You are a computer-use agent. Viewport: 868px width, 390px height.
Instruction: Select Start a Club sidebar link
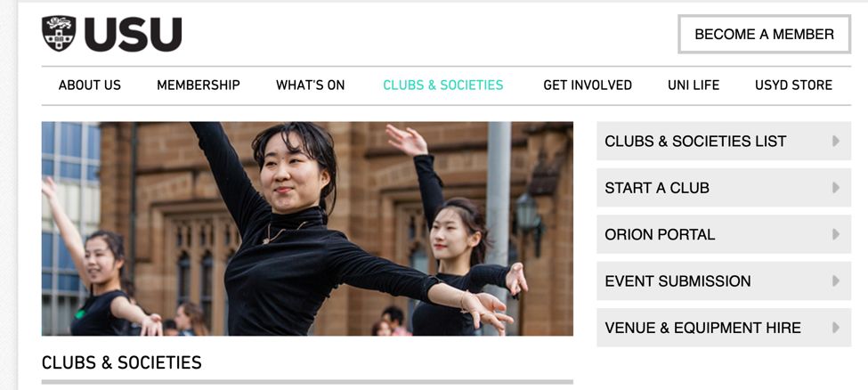[x=724, y=188]
